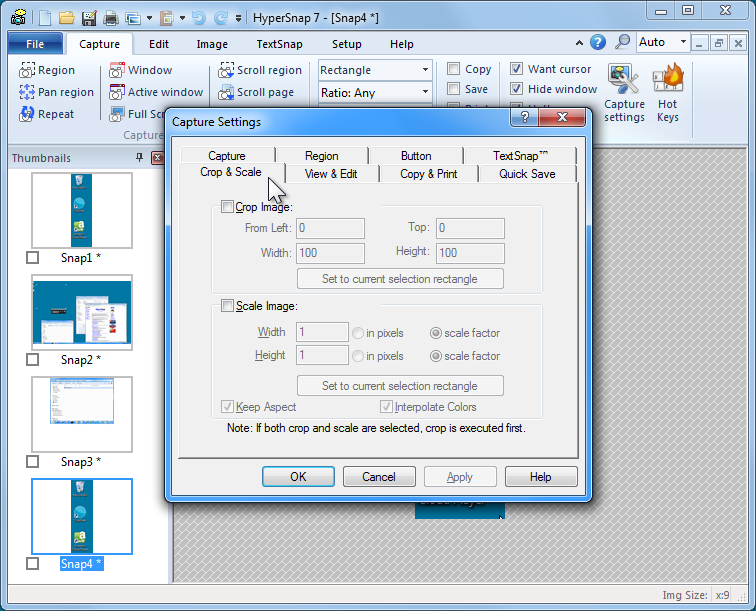Enable the Scale Image checkbox
Viewport: 756px width, 611px height.
226,306
